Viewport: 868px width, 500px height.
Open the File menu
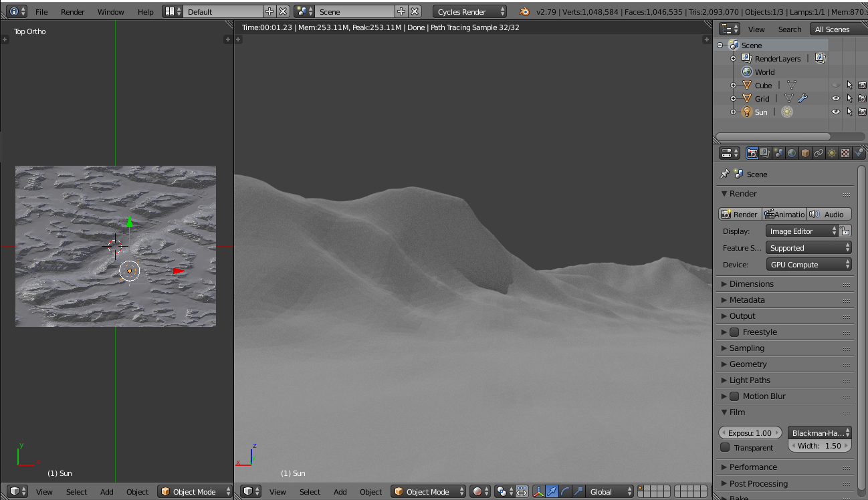[41, 11]
